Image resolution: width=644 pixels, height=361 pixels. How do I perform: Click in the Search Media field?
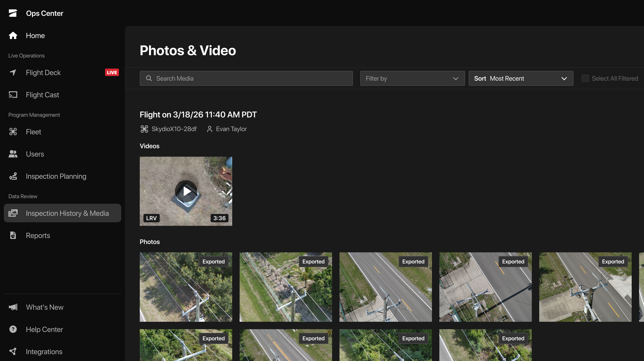click(x=246, y=78)
